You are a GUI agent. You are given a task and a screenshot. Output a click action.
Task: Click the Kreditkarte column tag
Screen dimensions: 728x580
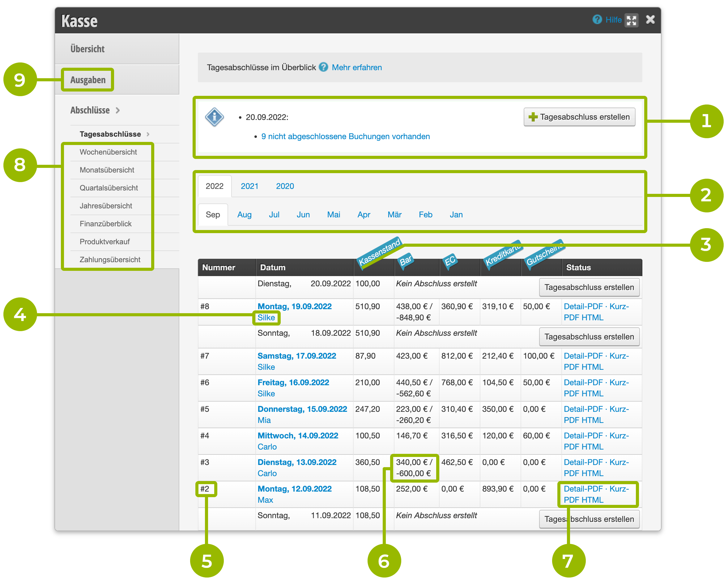click(x=502, y=254)
